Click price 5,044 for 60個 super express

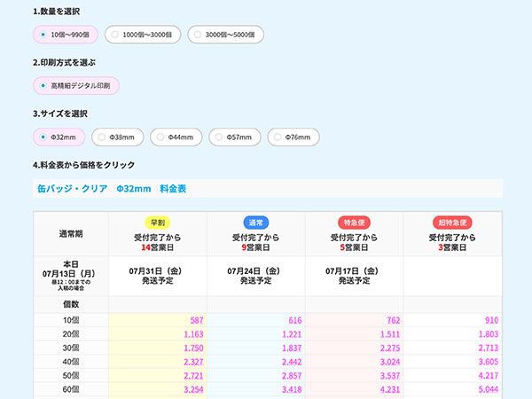pyautogui.click(x=489, y=389)
